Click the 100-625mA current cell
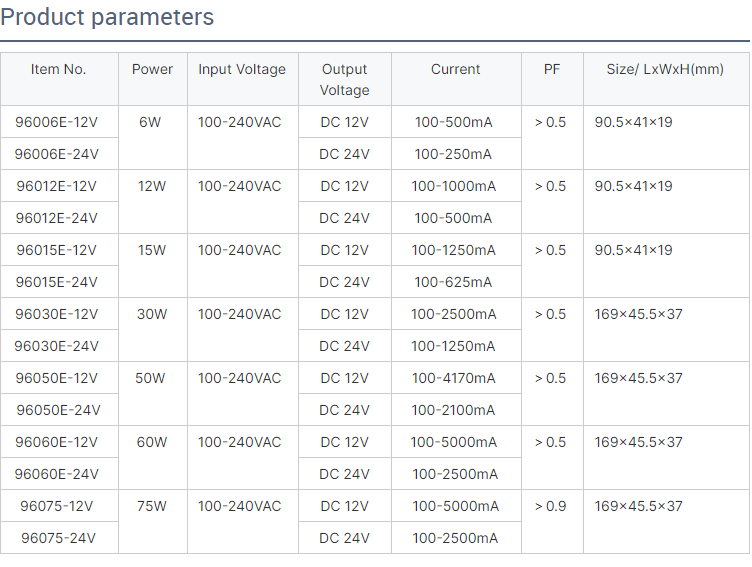 tap(453, 283)
